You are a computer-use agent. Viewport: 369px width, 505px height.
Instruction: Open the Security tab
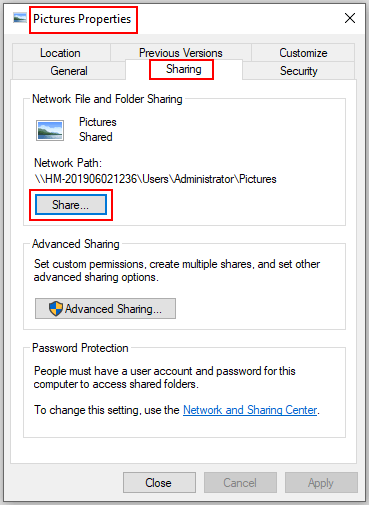299,71
